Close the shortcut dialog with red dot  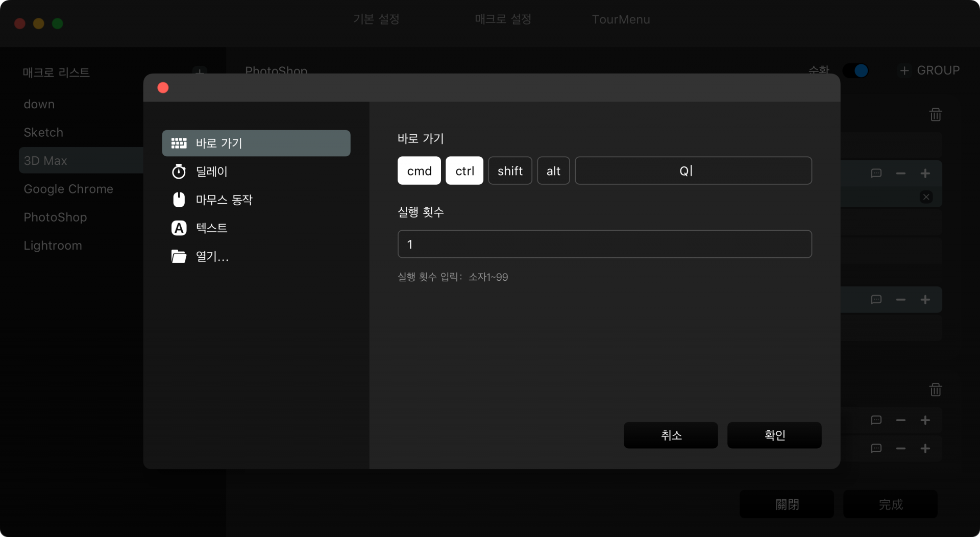163,88
